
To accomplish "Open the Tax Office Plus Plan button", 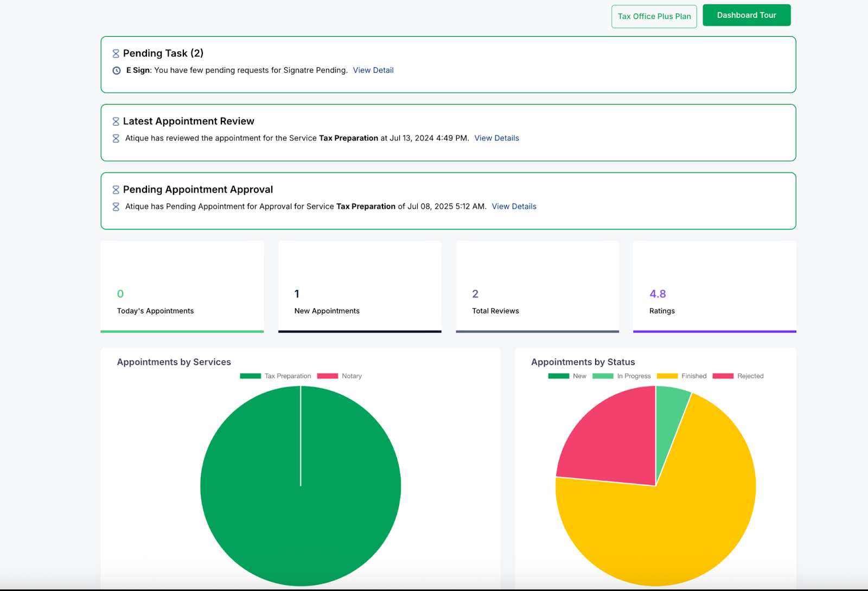I will [x=654, y=16].
